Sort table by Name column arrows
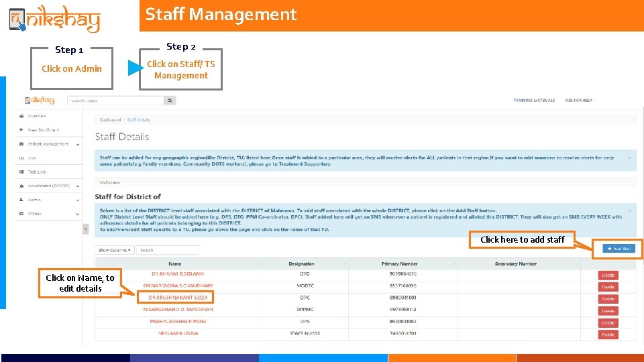The width and height of the screenshot is (644, 362). click(x=258, y=264)
